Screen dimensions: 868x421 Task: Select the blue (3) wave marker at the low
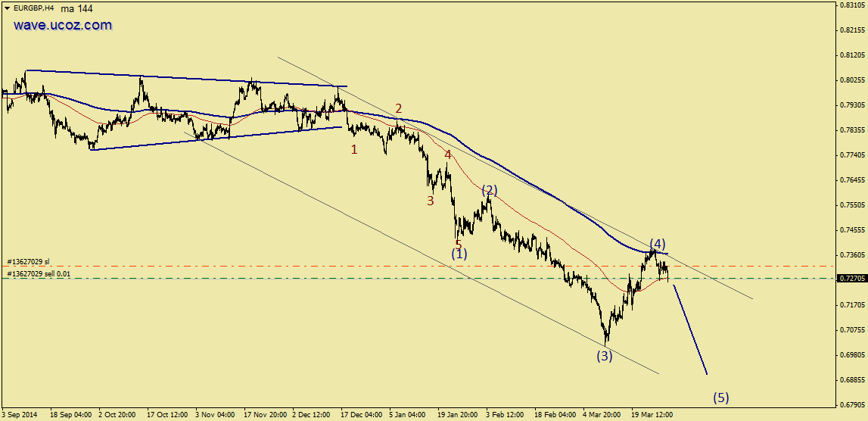[x=604, y=356]
